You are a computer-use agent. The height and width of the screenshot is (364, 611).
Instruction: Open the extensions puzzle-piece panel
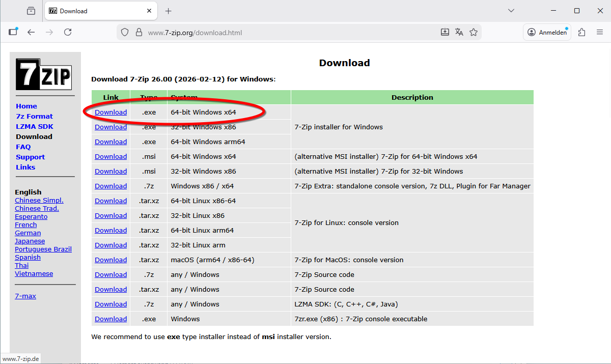tap(581, 32)
